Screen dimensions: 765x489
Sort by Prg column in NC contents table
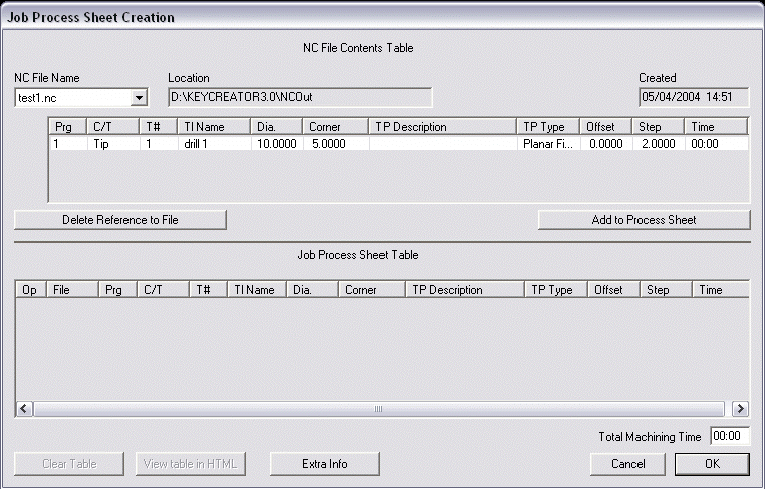68,127
